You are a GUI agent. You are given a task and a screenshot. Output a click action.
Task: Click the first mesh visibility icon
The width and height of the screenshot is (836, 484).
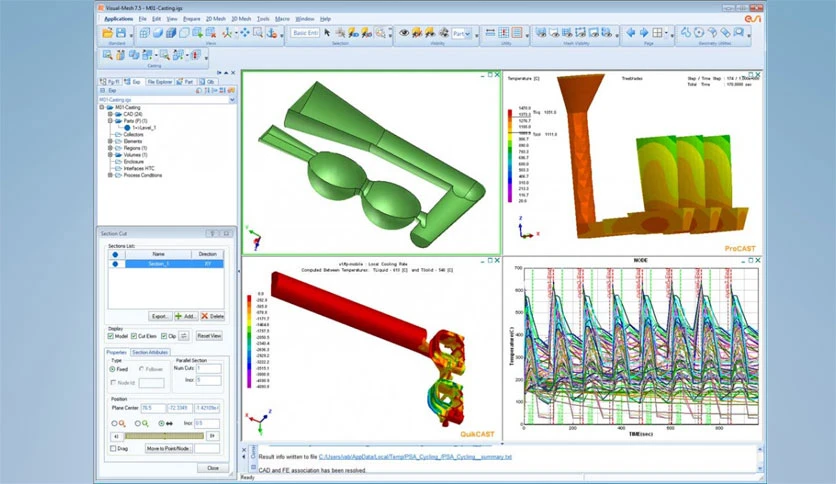pos(541,33)
